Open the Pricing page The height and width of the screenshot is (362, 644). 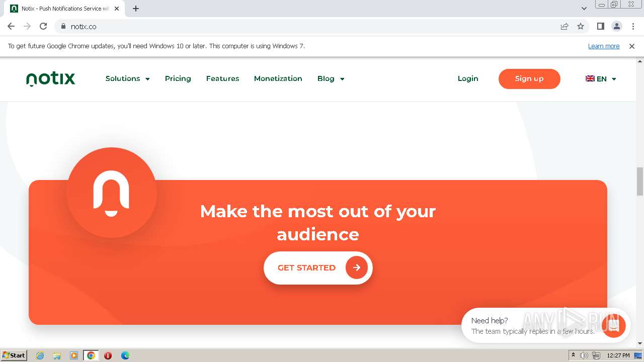tap(178, 78)
